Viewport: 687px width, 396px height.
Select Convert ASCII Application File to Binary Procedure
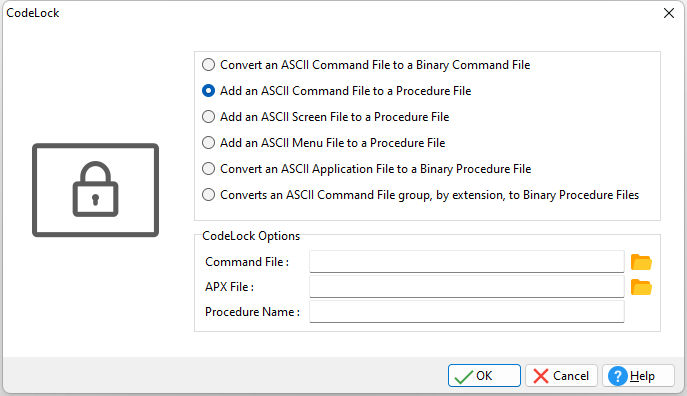click(367, 169)
